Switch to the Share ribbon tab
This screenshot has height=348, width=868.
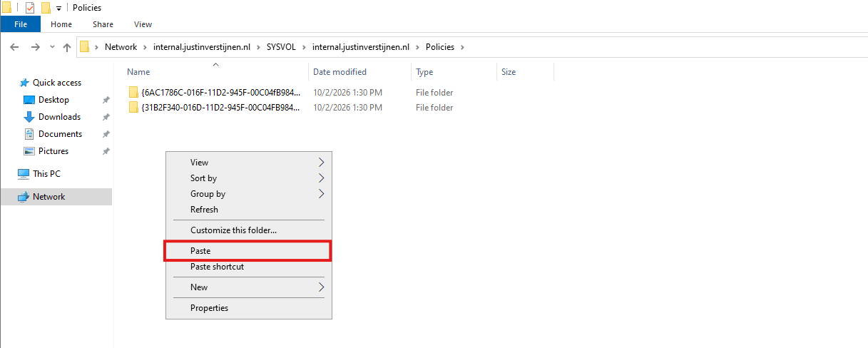click(103, 24)
